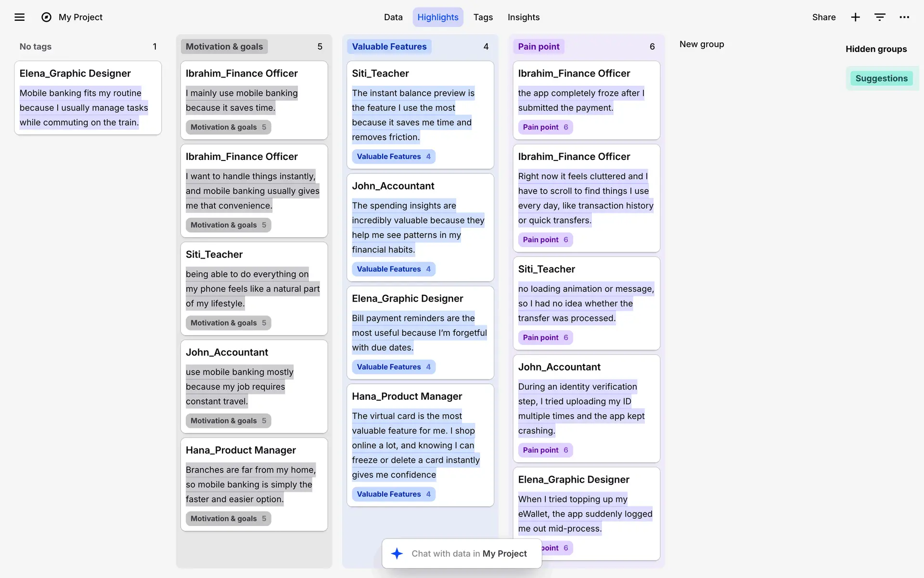Click the plus add icon
The width and height of the screenshot is (924, 578).
(855, 17)
